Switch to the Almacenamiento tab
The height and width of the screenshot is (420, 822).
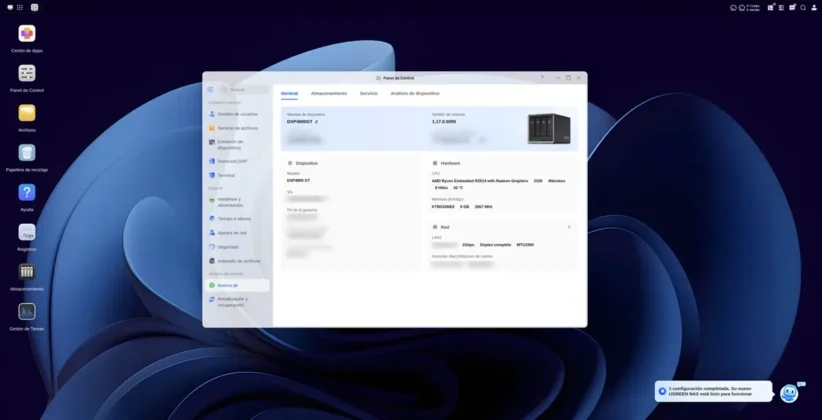click(x=329, y=93)
